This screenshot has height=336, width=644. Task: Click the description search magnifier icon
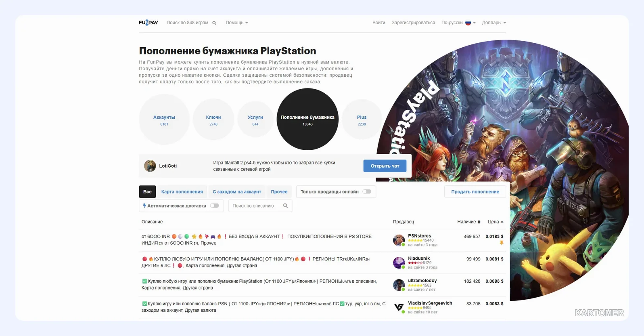click(x=285, y=206)
